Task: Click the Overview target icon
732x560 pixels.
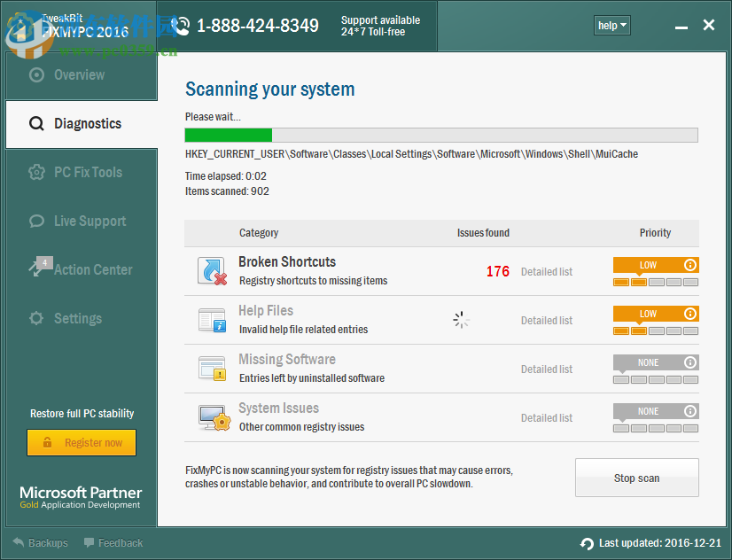Action: 36,75
